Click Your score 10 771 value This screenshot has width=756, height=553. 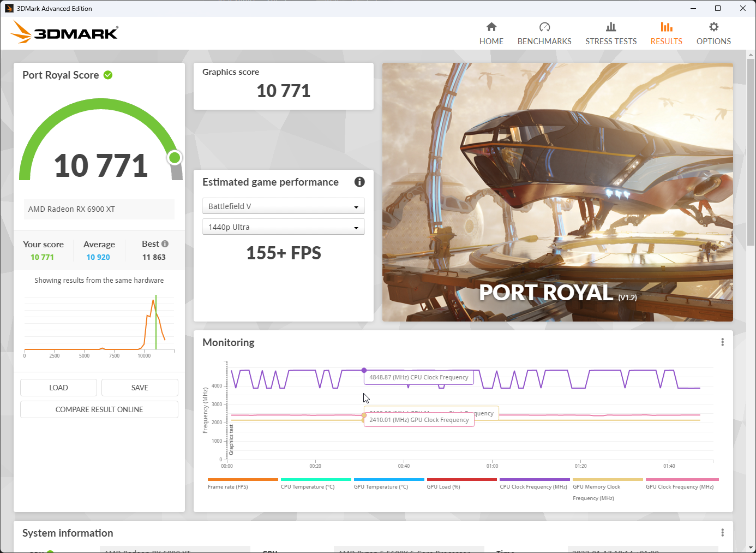tap(42, 257)
